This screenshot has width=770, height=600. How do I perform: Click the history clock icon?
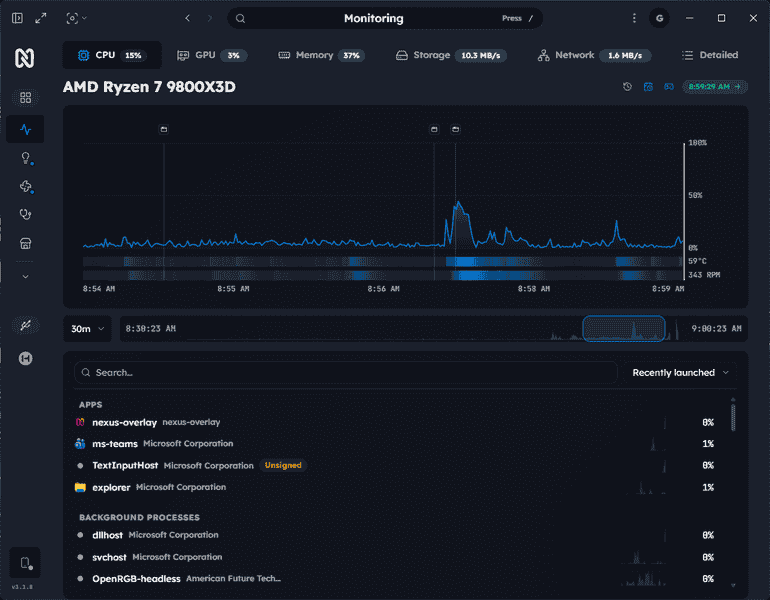627,86
